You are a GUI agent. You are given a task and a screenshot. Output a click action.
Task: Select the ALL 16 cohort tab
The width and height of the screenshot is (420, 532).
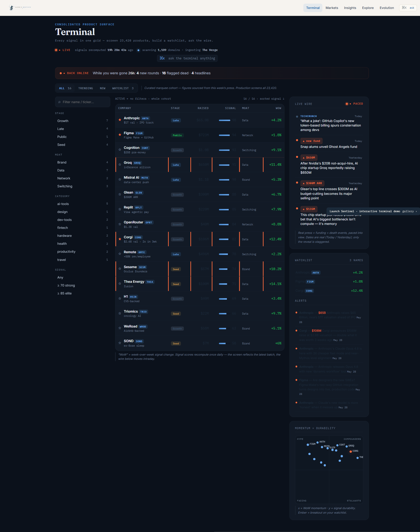[x=65, y=88]
